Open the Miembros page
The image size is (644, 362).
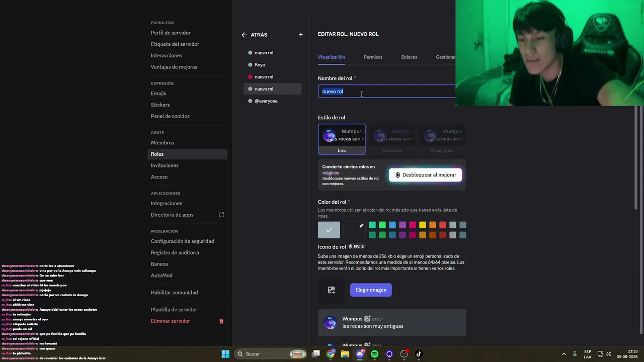pyautogui.click(x=187, y=143)
